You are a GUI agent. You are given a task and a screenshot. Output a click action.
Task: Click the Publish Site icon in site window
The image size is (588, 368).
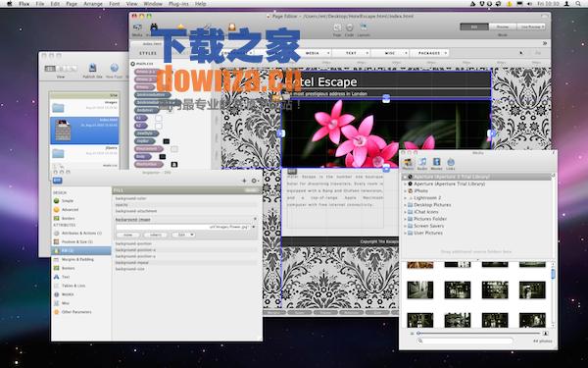point(92,68)
